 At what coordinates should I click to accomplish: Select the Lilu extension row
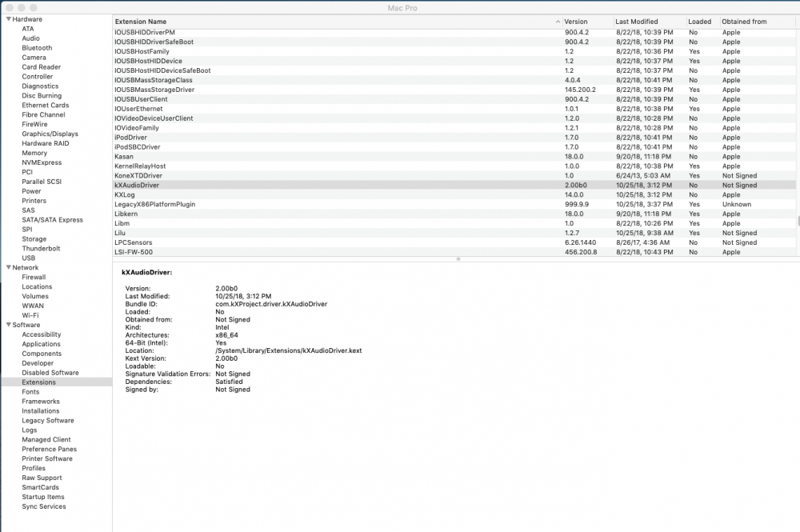pyautogui.click(x=454, y=233)
